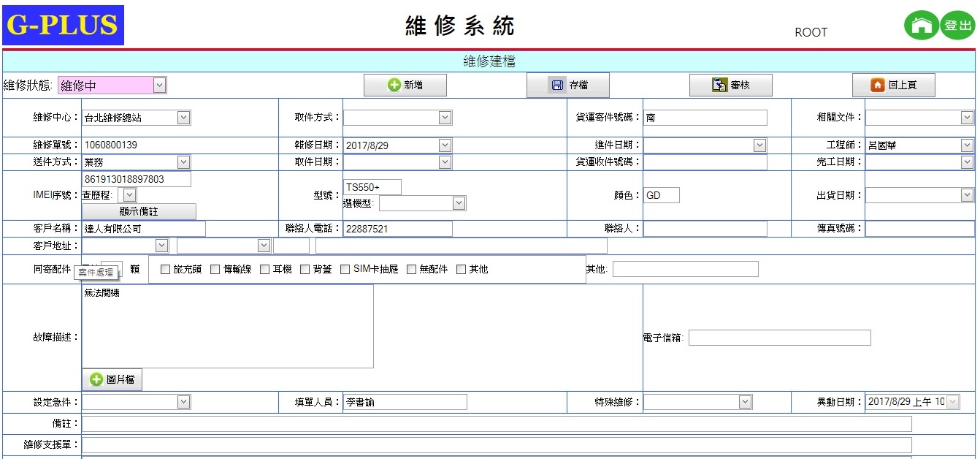Click the ROOT user label
980x459 pixels.
point(811,32)
